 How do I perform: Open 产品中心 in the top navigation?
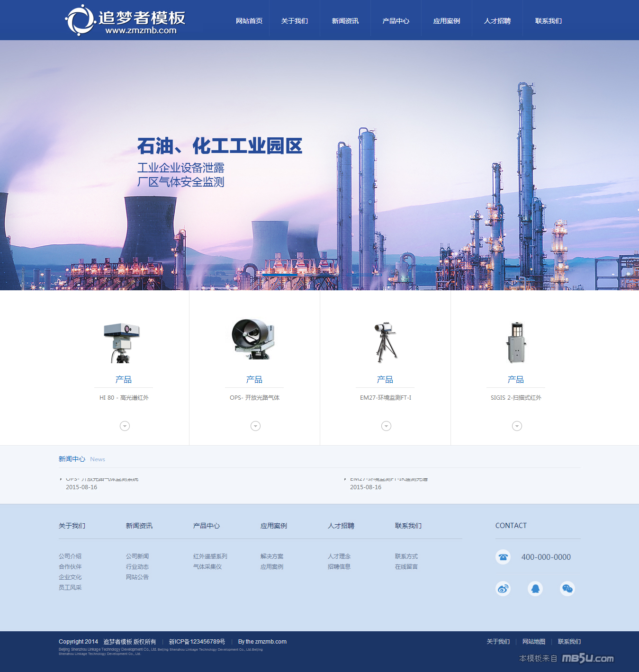click(396, 21)
